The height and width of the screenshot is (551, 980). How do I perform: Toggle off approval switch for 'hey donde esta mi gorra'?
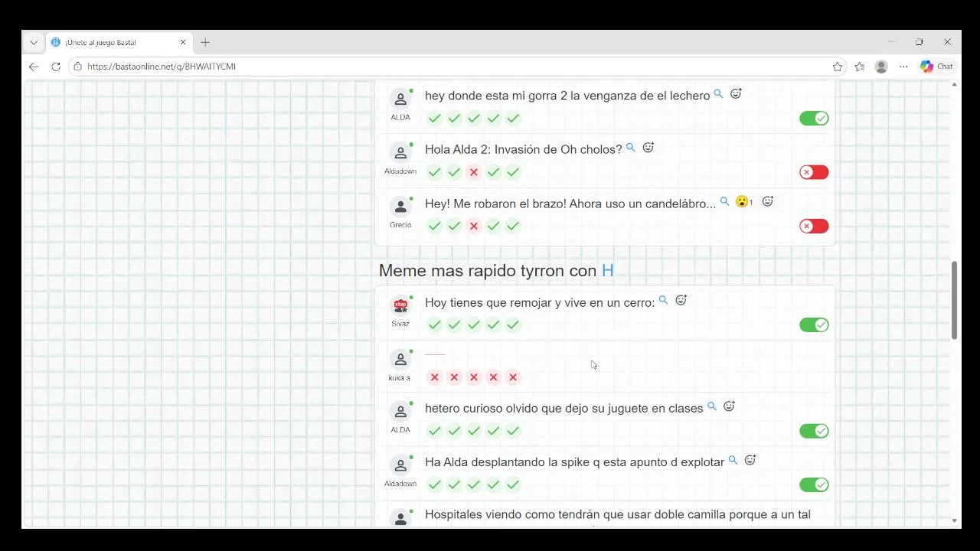click(x=814, y=118)
